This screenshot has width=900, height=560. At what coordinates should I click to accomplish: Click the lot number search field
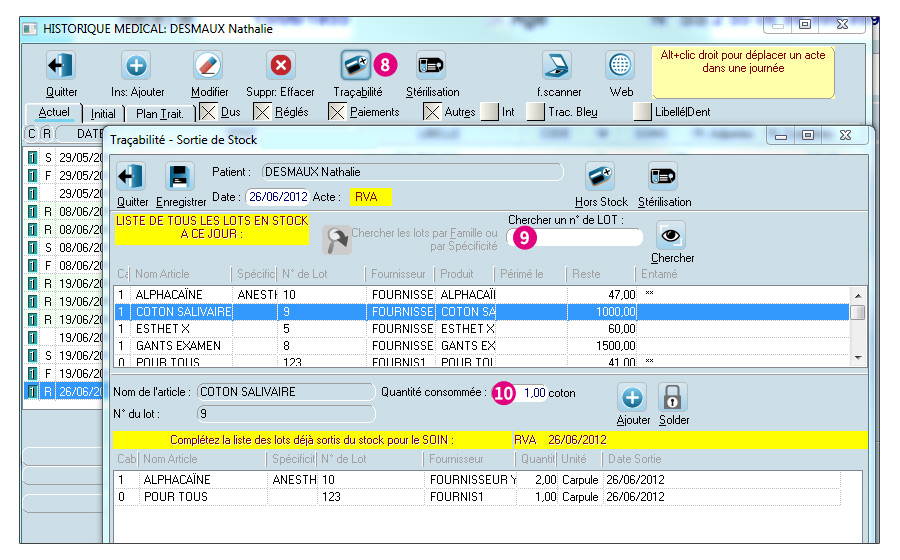pos(574,237)
